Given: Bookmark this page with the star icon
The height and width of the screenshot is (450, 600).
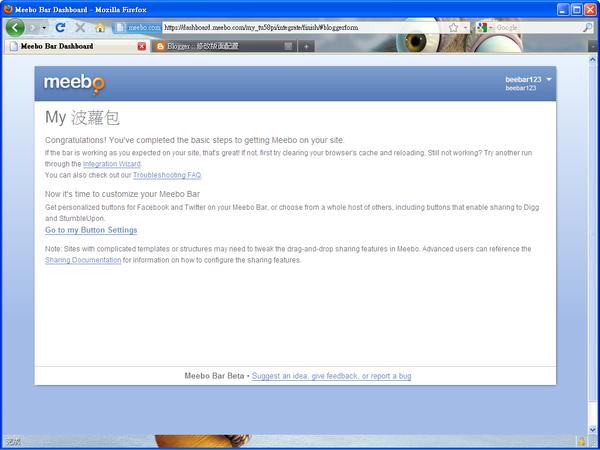Looking at the screenshot, I should coord(453,28).
